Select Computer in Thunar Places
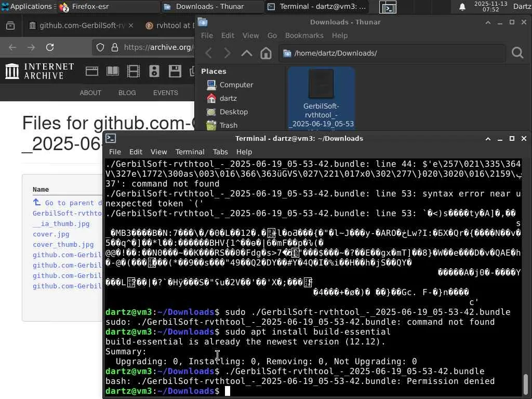Screen dimensions: 532x399 (x=237, y=85)
